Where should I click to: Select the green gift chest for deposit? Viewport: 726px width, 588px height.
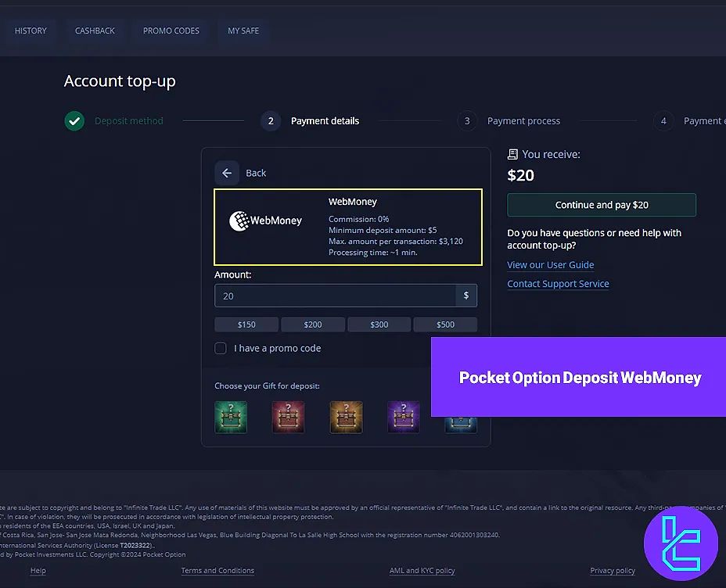pyautogui.click(x=231, y=417)
